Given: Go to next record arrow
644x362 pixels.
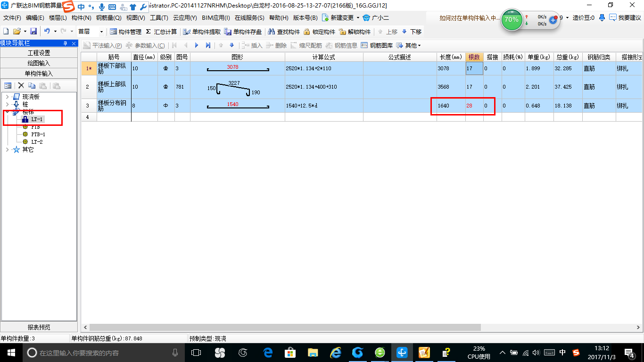Looking at the screenshot, I should pos(197,45).
